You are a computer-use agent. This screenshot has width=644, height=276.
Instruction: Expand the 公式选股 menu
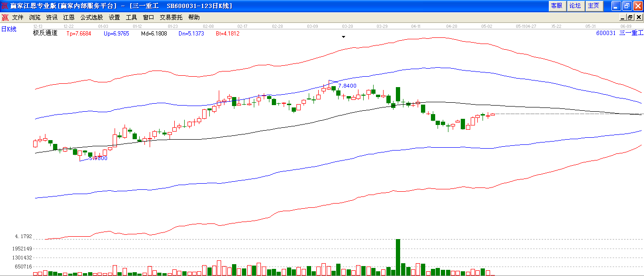point(91,18)
